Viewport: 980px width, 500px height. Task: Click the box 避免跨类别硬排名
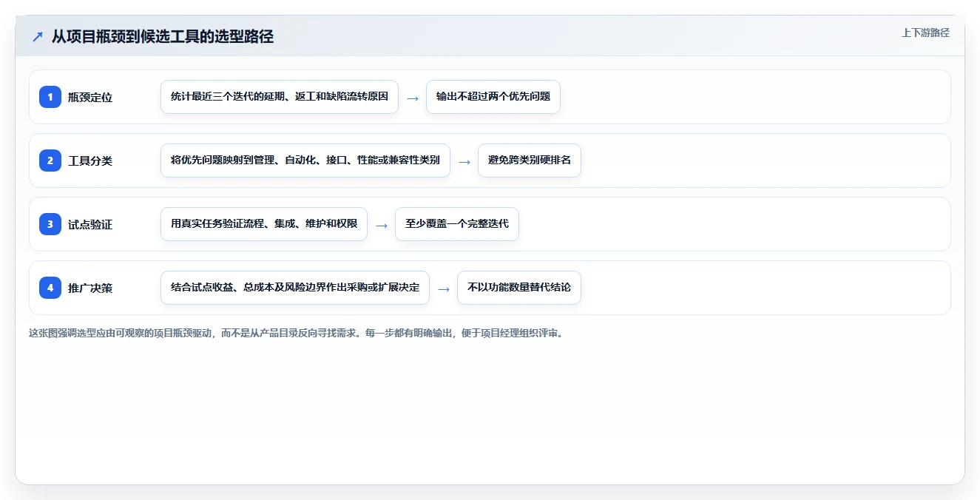tap(530, 161)
